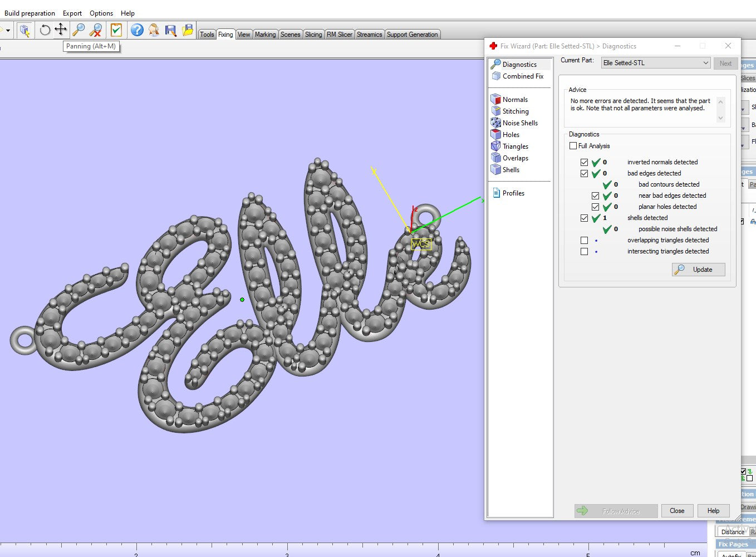Switch to the Slicing tab
The width and height of the screenshot is (756, 557).
click(313, 35)
